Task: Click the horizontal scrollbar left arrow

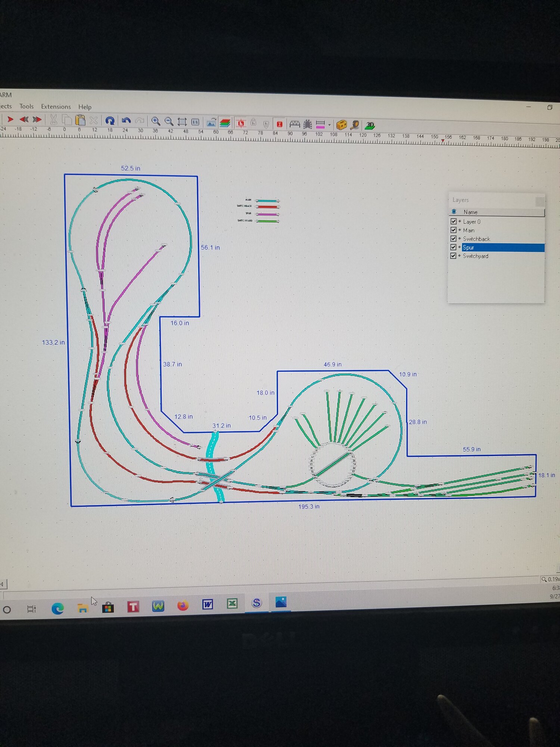Action: pyautogui.click(x=3, y=584)
